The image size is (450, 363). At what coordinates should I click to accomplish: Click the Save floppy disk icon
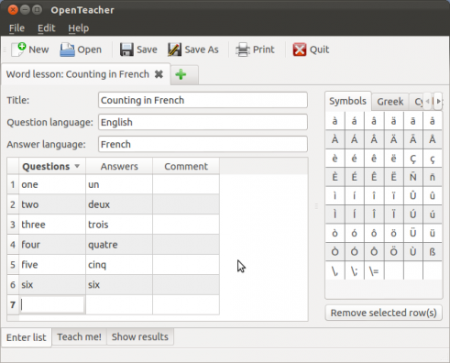127,50
